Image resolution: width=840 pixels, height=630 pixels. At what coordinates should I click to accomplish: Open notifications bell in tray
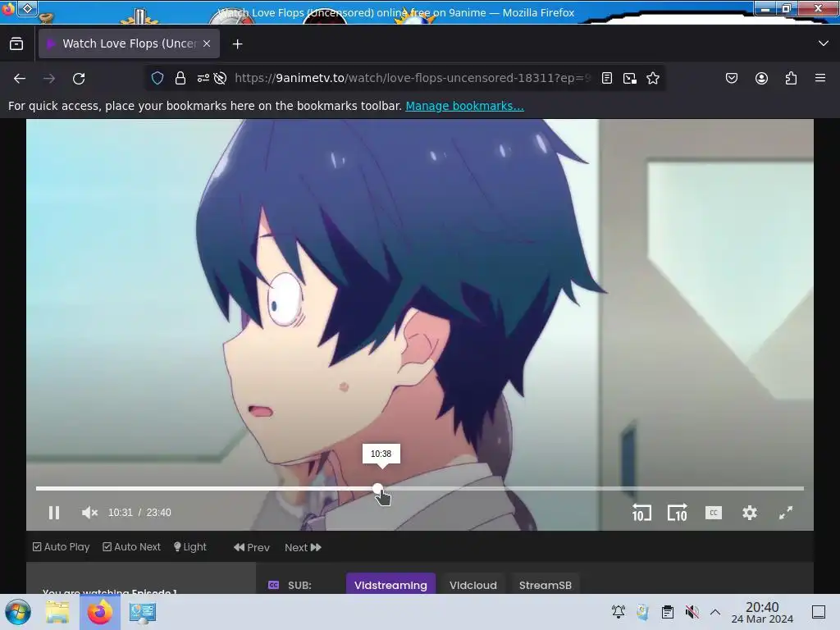tap(619, 612)
